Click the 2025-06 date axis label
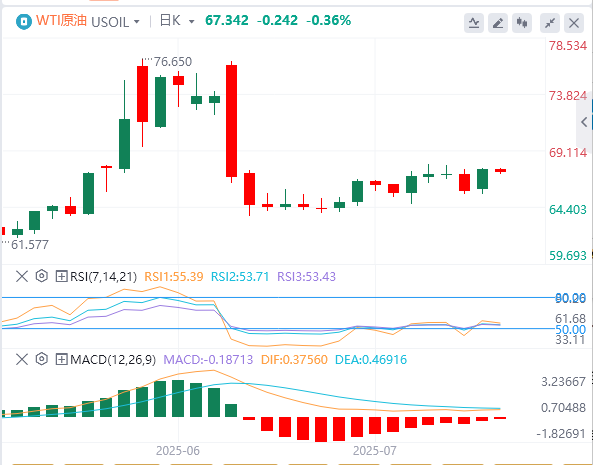Image resolution: width=593 pixels, height=465 pixels. click(178, 451)
